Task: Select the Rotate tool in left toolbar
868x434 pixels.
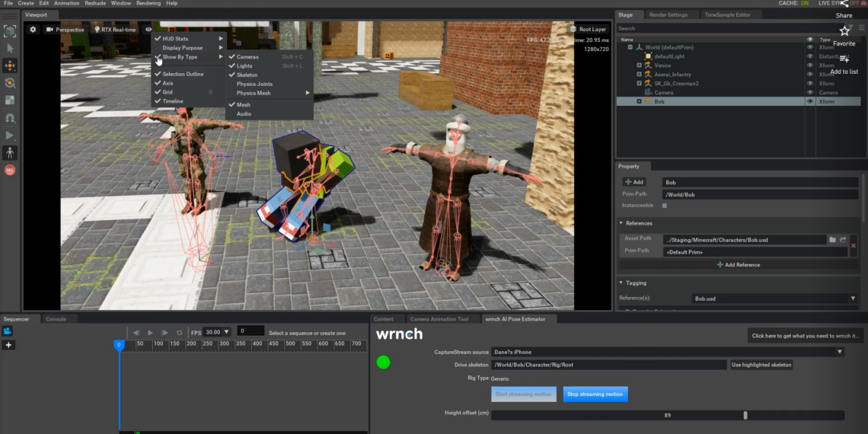Action: (x=10, y=83)
